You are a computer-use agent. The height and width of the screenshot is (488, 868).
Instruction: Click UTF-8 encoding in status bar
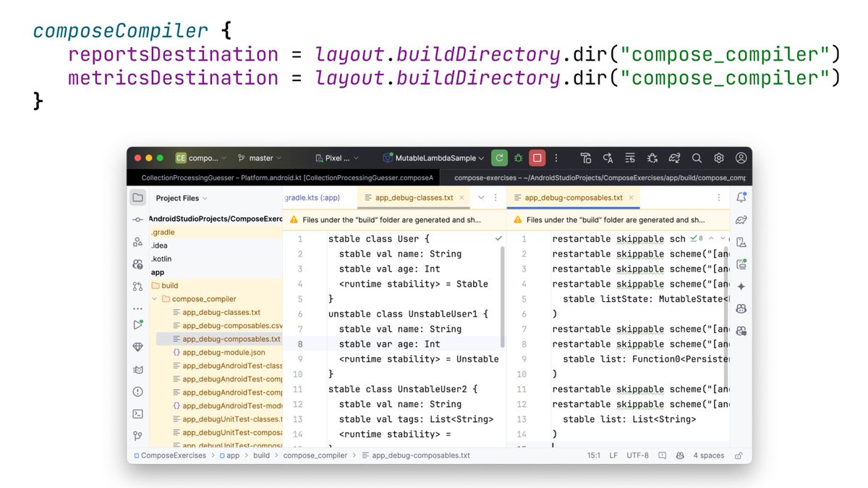(x=637, y=455)
